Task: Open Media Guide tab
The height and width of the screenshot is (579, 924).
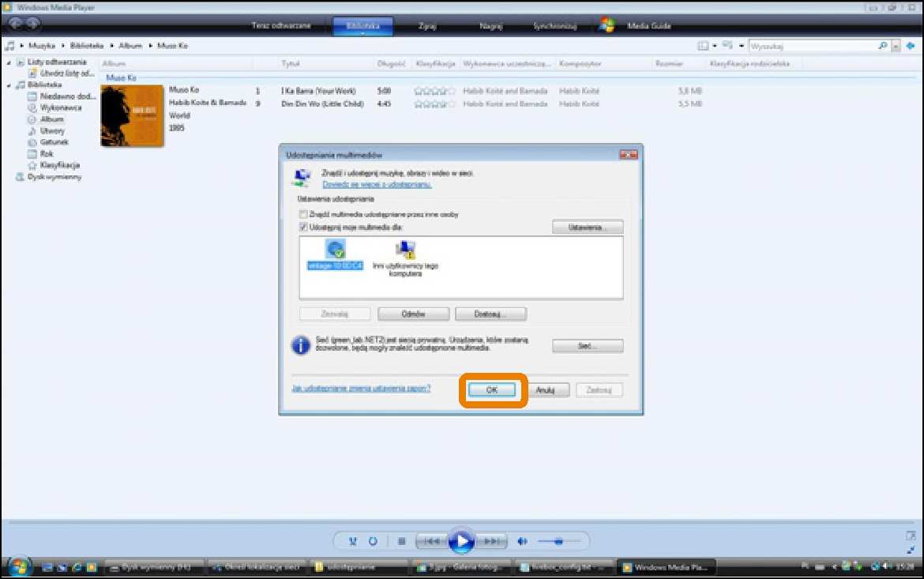Action: point(649,26)
